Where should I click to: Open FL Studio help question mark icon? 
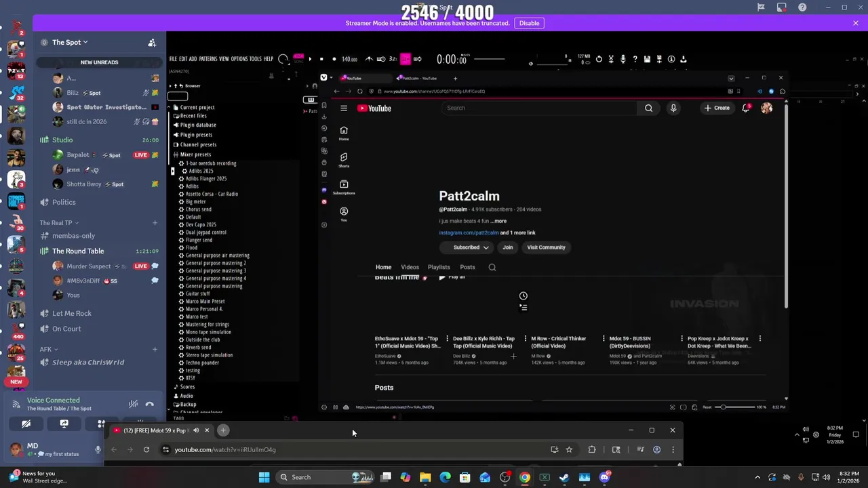(x=635, y=59)
